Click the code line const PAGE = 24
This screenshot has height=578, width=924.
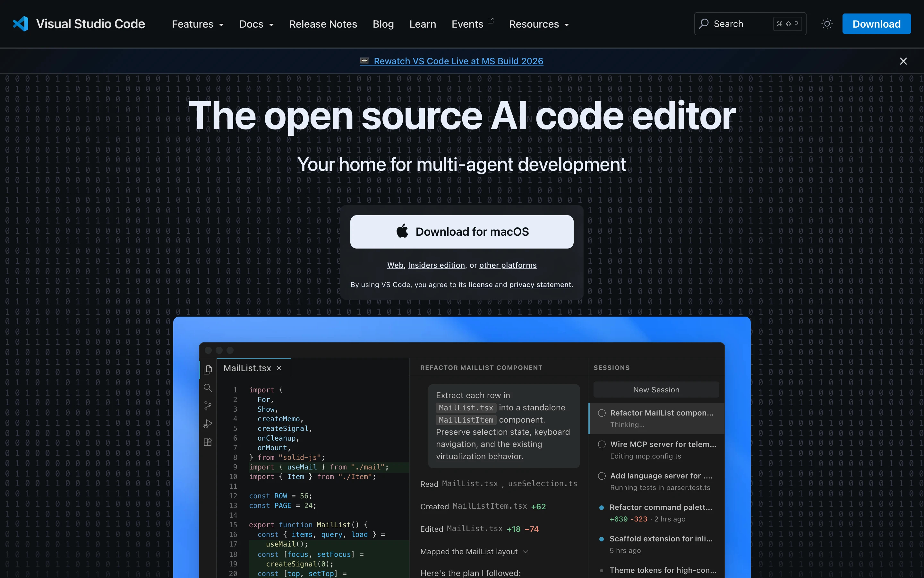(283, 505)
